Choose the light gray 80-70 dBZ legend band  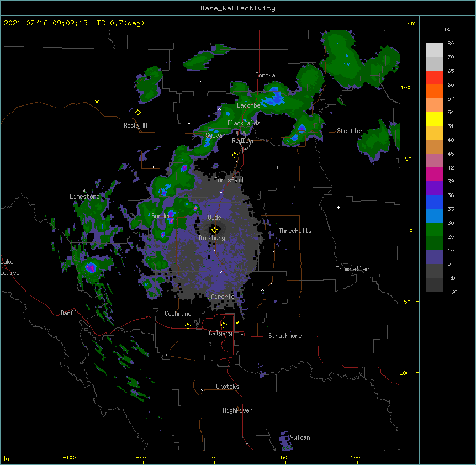pos(434,50)
